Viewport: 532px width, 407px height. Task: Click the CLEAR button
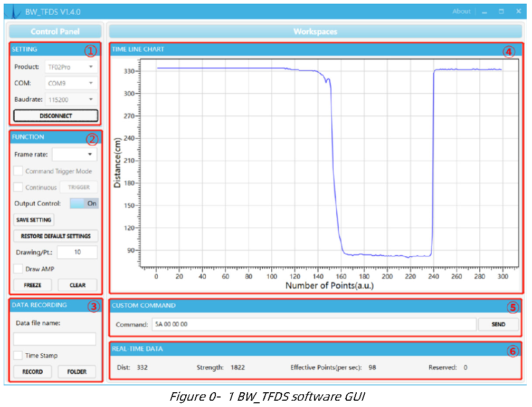[78, 285]
